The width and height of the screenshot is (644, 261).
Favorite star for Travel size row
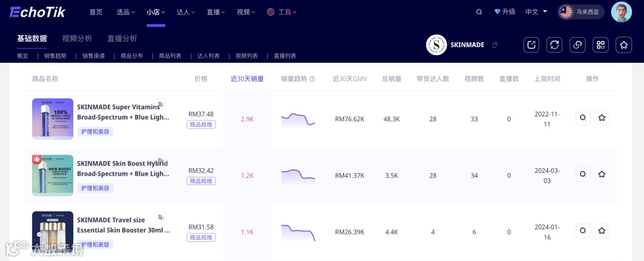[602, 231]
